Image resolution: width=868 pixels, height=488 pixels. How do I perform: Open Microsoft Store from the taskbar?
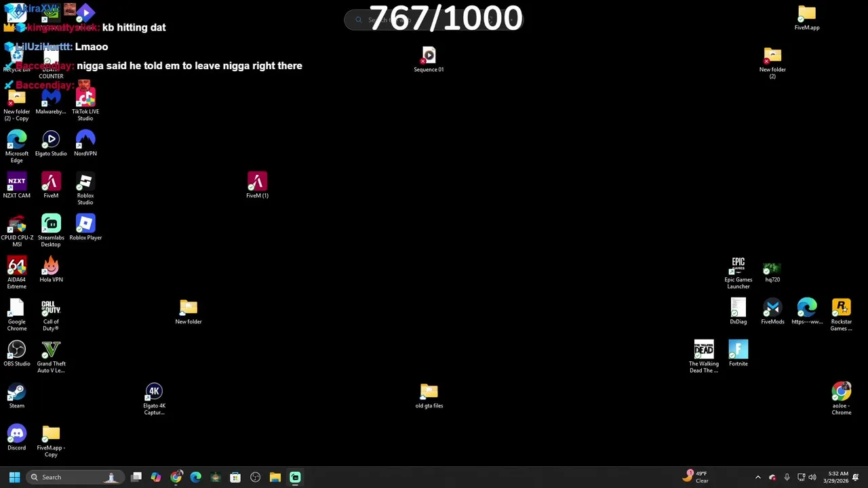(x=235, y=477)
